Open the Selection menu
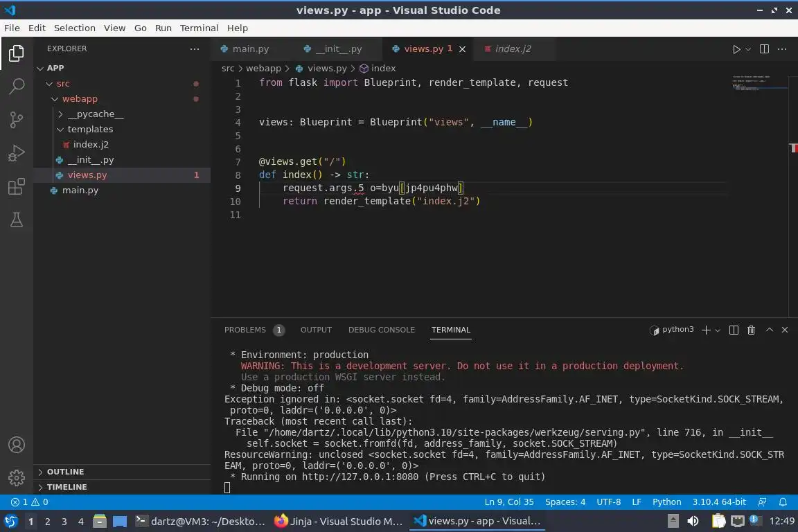 [74, 28]
